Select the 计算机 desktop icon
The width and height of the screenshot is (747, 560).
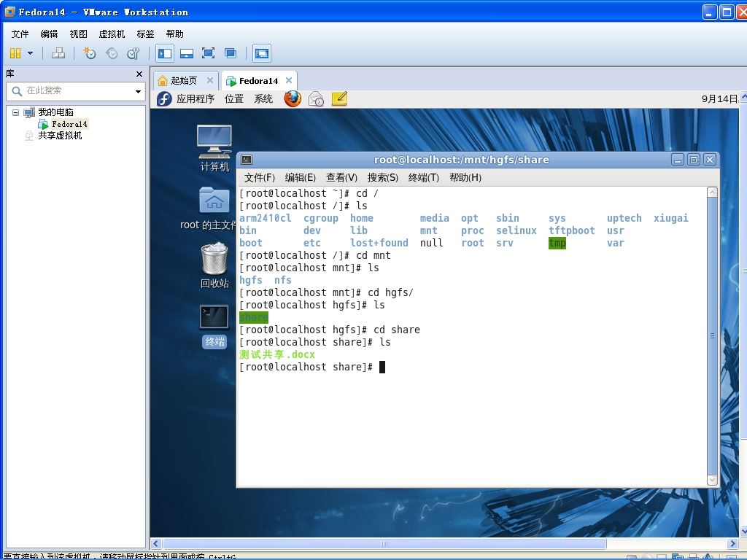coord(214,147)
